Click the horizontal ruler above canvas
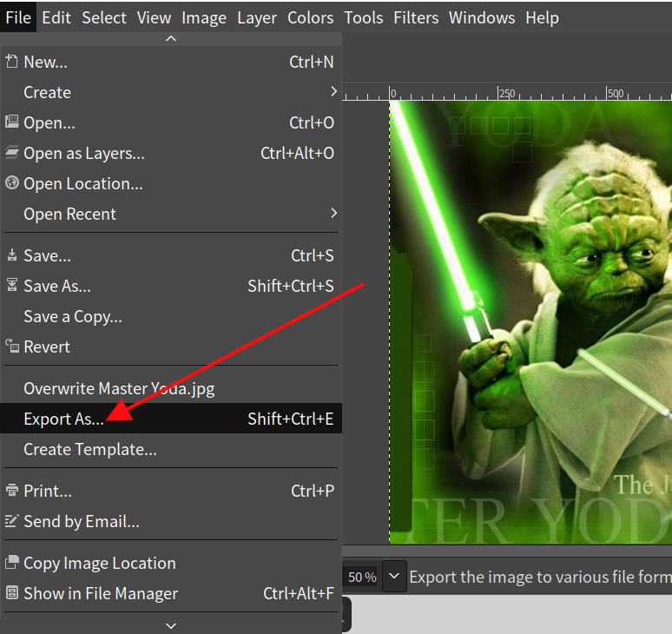The image size is (672, 634). [507, 92]
